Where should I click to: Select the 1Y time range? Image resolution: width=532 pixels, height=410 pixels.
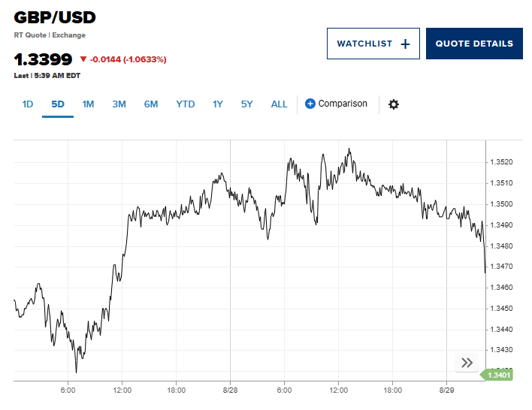pos(218,104)
